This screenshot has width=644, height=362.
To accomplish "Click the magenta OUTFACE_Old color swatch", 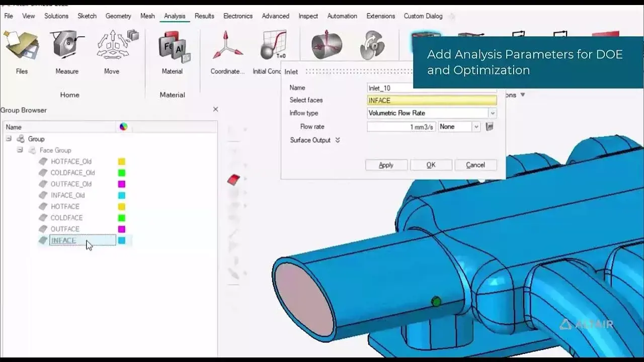I will (x=121, y=184).
